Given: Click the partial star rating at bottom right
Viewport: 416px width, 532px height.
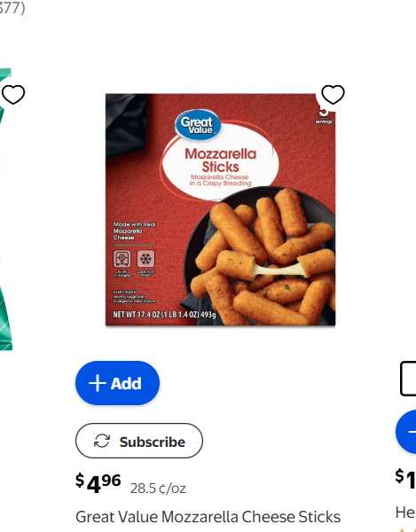Looking at the screenshot, I should tap(407, 530).
